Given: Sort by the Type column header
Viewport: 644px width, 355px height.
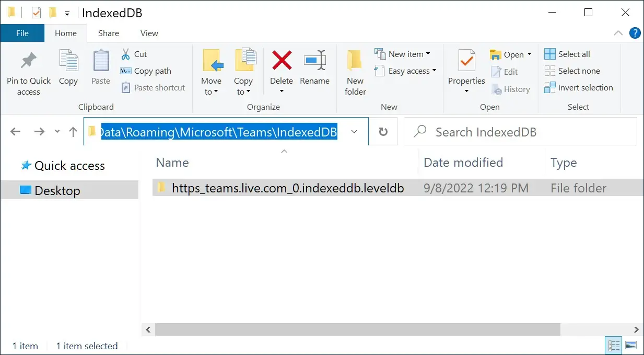Looking at the screenshot, I should pyautogui.click(x=594, y=162).
